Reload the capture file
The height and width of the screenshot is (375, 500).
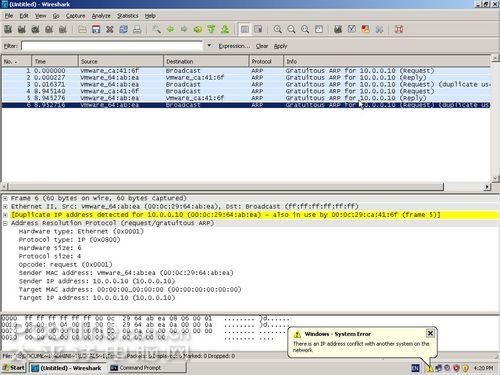coord(123,29)
